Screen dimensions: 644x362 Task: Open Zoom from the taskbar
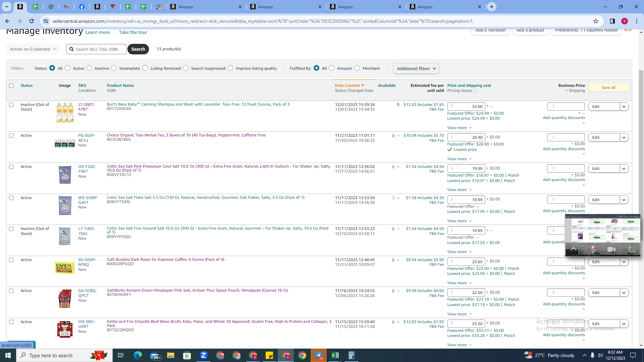pos(204,355)
